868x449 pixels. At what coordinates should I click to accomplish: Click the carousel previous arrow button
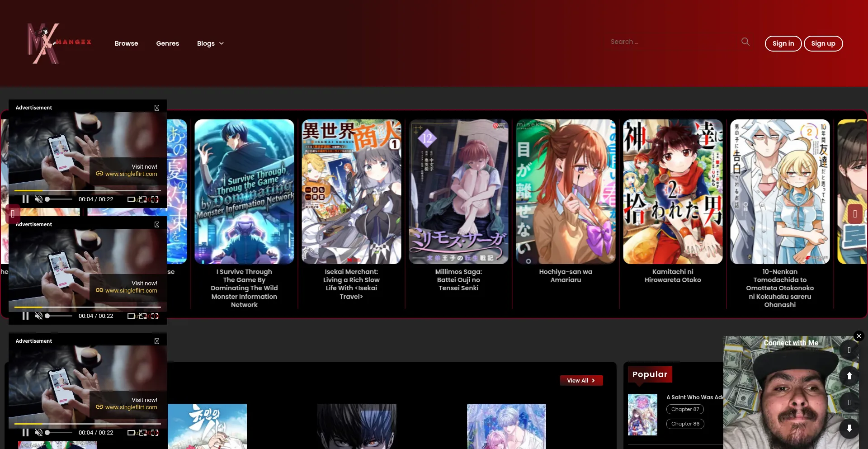click(x=13, y=214)
